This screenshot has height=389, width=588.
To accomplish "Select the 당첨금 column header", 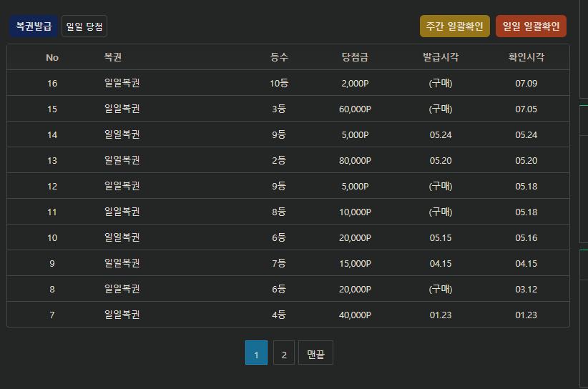I will [355, 57].
